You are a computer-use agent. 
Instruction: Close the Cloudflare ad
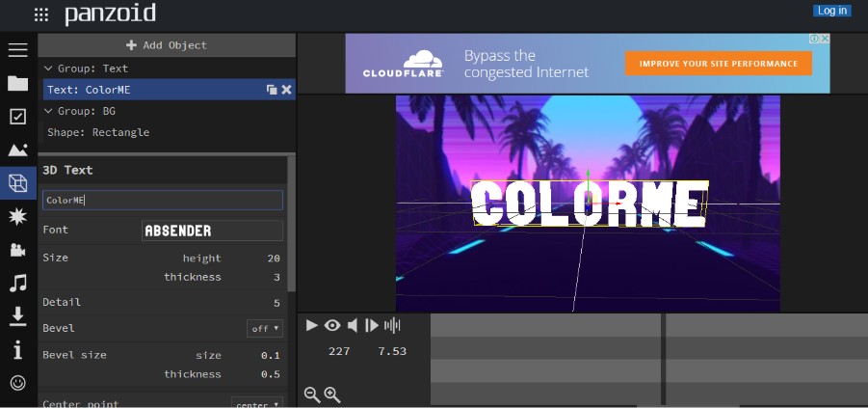pyautogui.click(x=825, y=39)
